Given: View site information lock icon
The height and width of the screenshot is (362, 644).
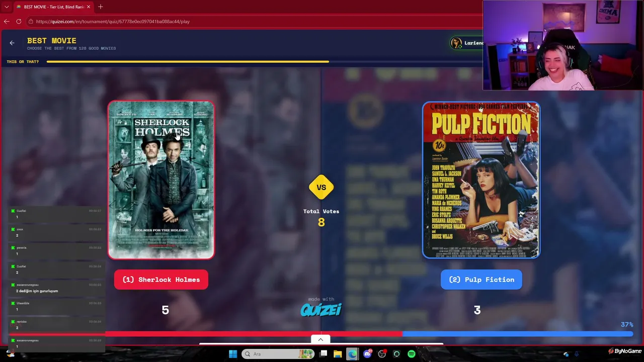Looking at the screenshot, I should pyautogui.click(x=31, y=22).
